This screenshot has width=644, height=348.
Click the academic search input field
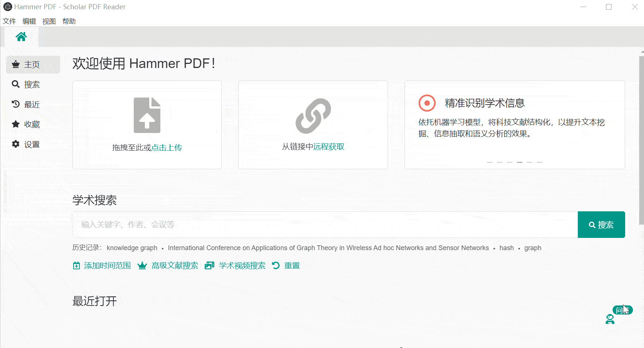tap(325, 225)
